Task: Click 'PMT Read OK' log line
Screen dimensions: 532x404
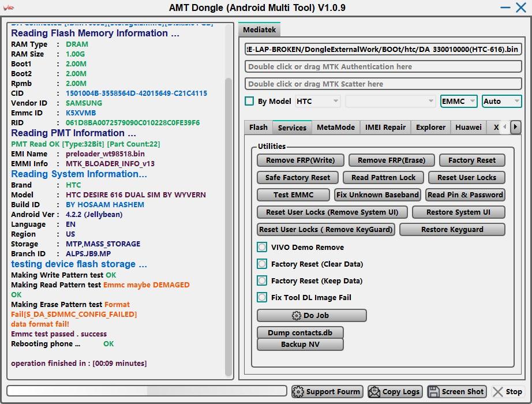Action: click(85, 144)
